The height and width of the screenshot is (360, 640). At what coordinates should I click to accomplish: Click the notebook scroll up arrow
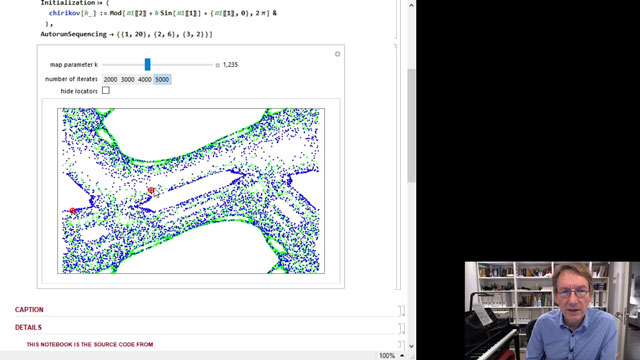[411, 5]
